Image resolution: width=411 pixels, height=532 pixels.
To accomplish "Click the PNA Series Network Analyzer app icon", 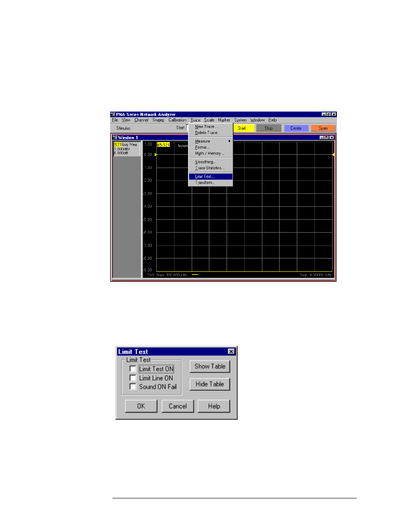I will point(113,115).
